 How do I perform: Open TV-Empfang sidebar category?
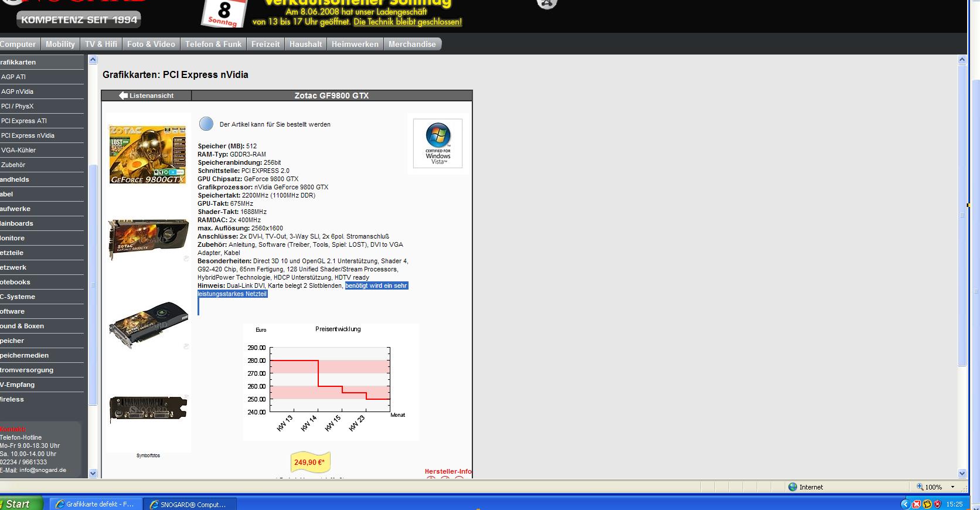[42, 385]
